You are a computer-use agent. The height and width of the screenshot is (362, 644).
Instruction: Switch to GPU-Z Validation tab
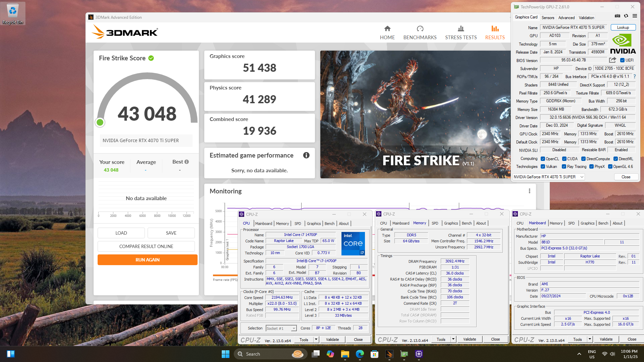[x=586, y=18]
